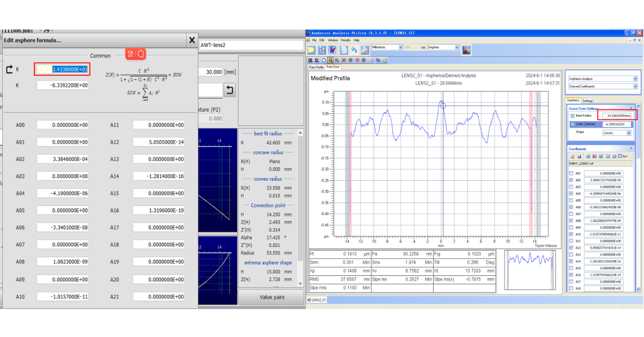Click the save coefficients disk icon
This screenshot has height=337, width=644.
click(578, 156)
